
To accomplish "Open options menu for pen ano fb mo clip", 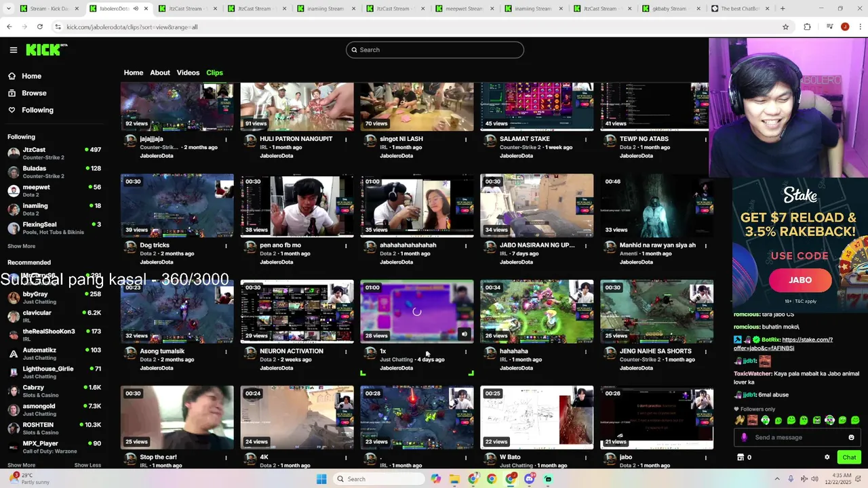I will pos(346,246).
